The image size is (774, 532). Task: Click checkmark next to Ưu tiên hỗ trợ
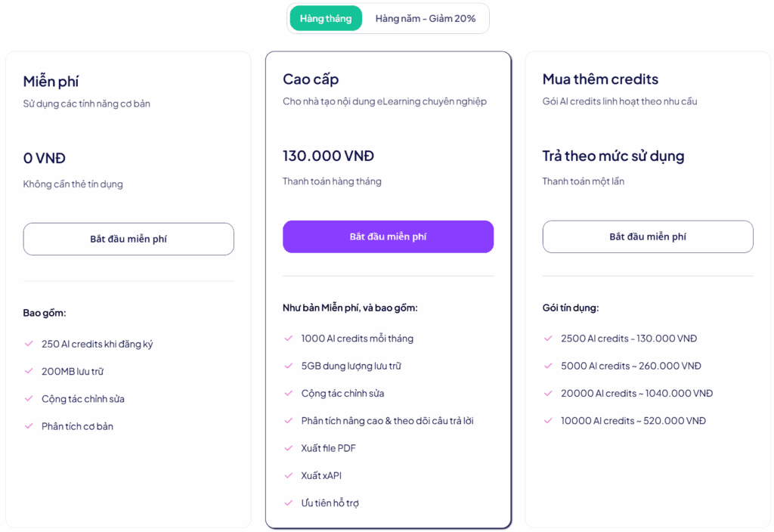tap(288, 503)
